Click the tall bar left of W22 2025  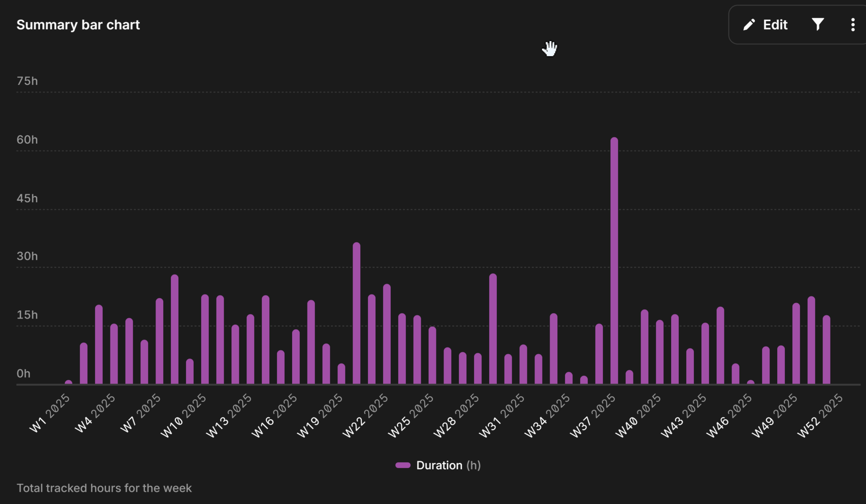356,313
